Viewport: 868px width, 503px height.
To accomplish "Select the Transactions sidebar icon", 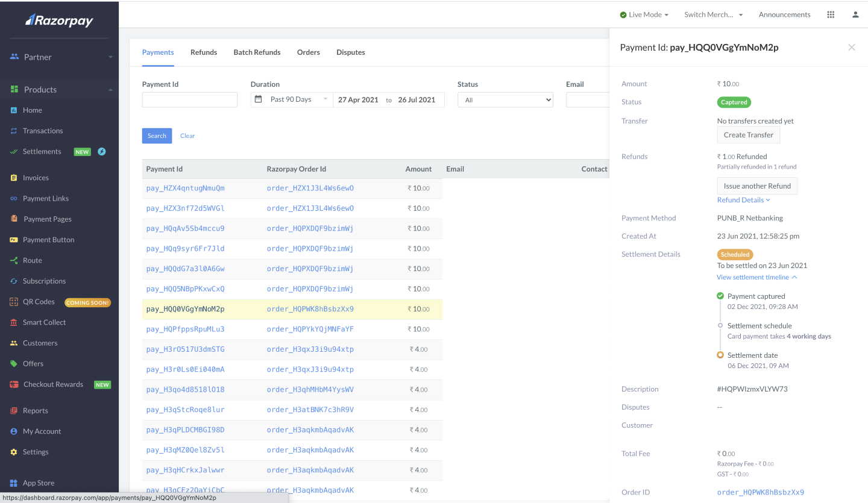I will [x=14, y=131].
